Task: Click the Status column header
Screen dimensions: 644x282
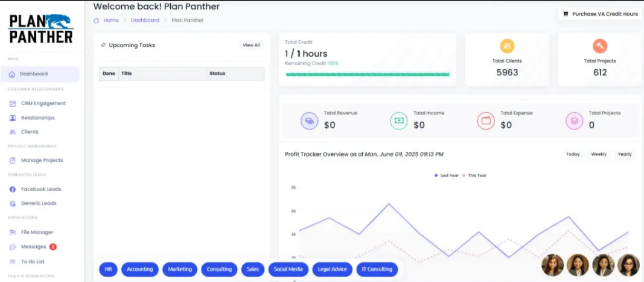Action: coord(235,74)
